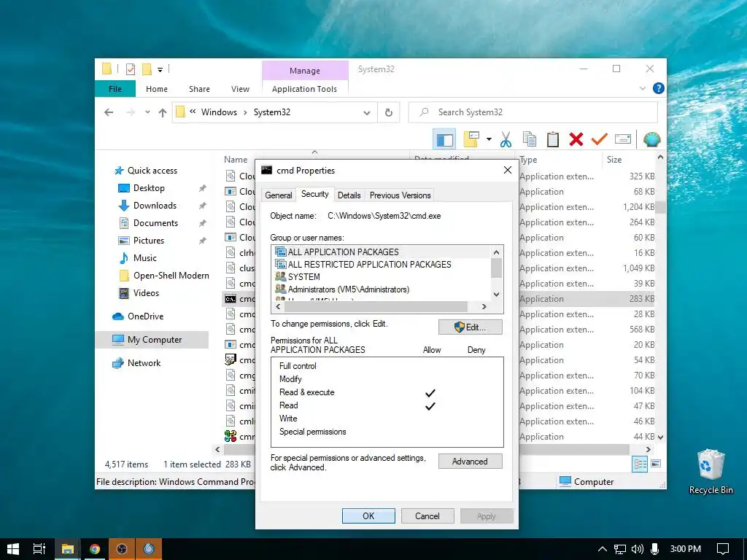Screen dimensions: 747x560
Task: Open the Home ribbon tab
Action: pos(157,88)
